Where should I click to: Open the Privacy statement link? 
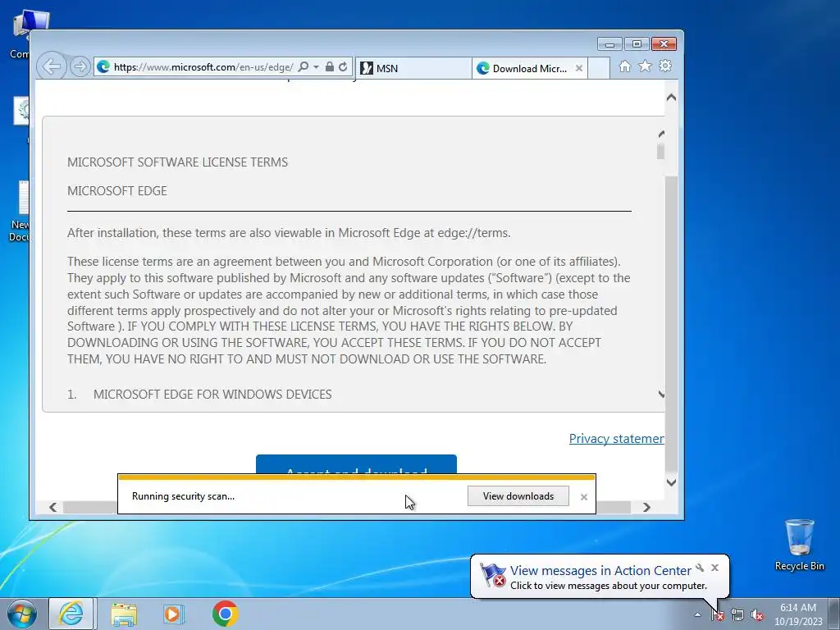[617, 439]
